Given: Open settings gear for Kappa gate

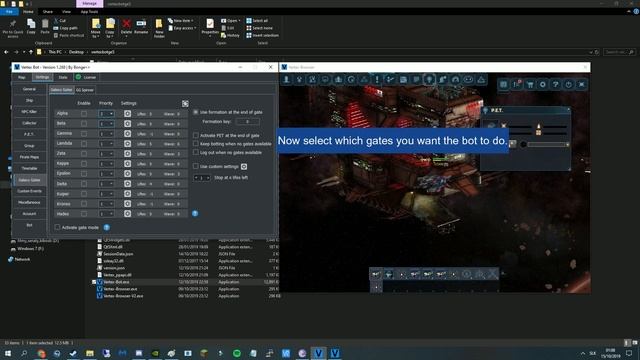Looking at the screenshot, I should pyautogui.click(x=127, y=164).
